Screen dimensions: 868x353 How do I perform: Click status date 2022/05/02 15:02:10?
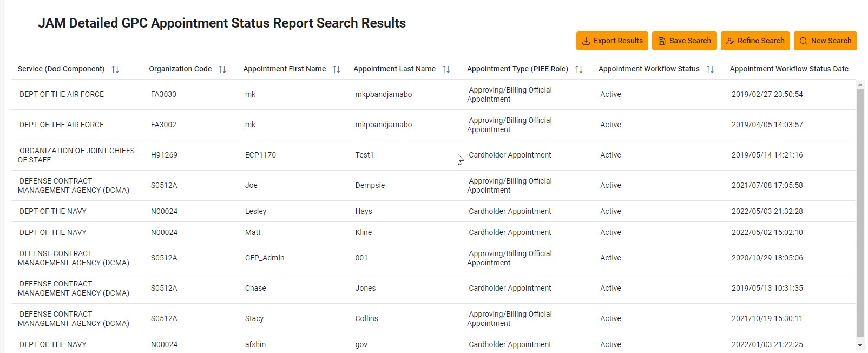tap(767, 232)
